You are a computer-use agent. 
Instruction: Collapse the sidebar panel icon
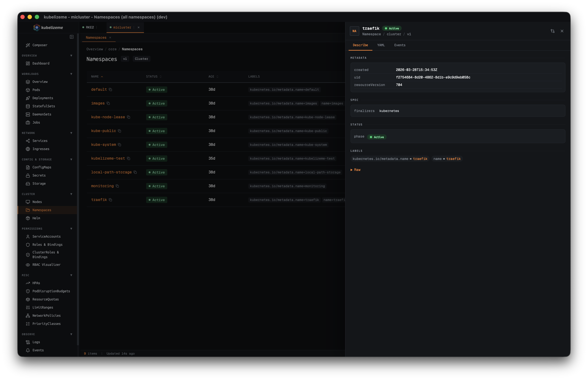72,37
